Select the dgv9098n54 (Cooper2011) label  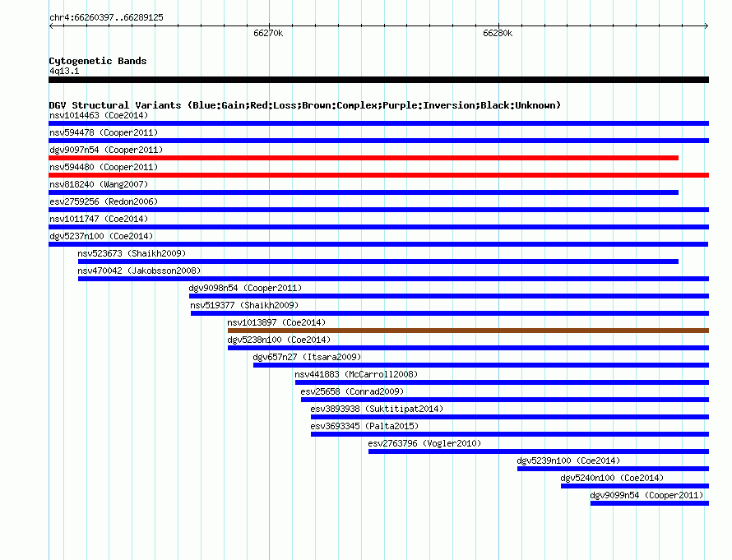245,288
